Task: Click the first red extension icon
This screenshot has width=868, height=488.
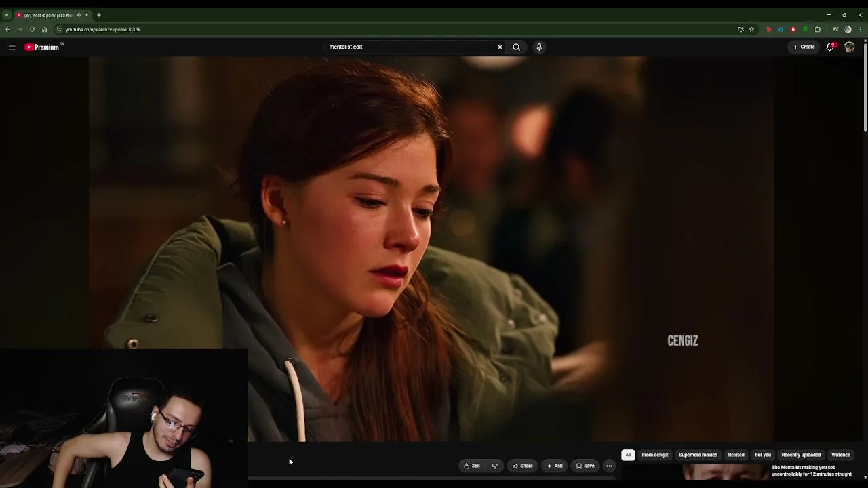Action: tap(768, 29)
